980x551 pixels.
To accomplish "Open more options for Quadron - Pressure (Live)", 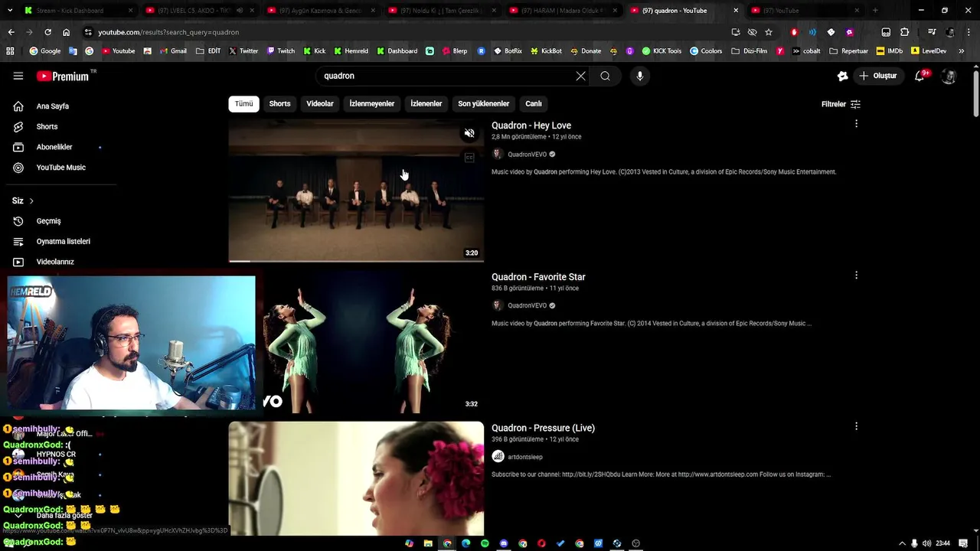I will [x=856, y=425].
